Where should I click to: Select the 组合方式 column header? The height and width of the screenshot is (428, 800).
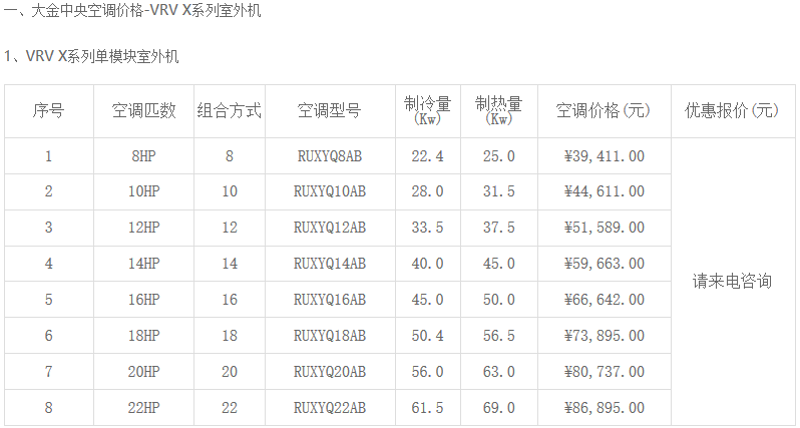(x=230, y=110)
